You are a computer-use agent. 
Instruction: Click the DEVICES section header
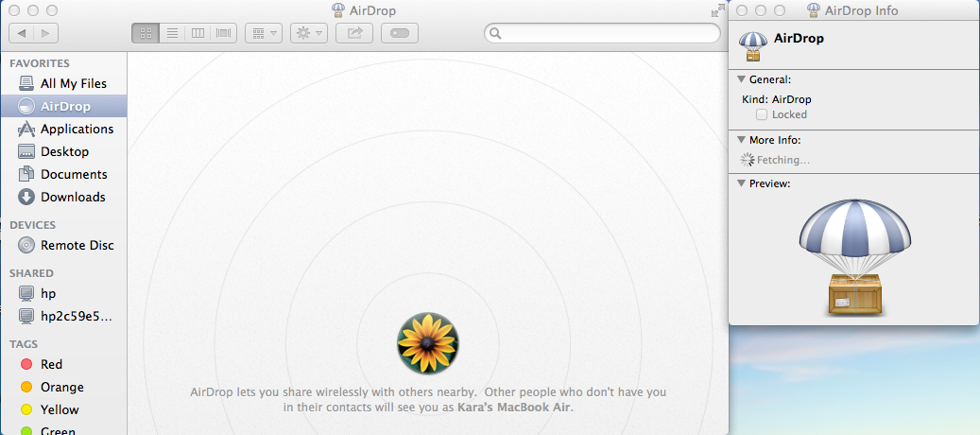[x=32, y=225]
